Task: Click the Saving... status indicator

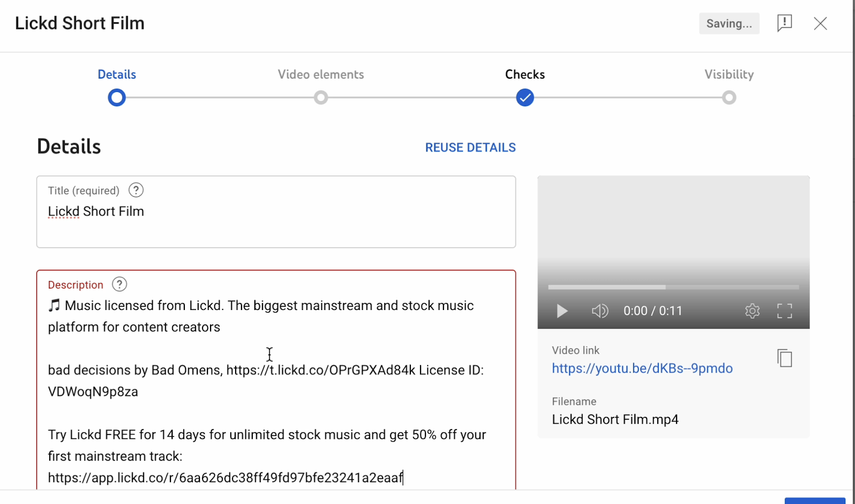Action: 729,24
